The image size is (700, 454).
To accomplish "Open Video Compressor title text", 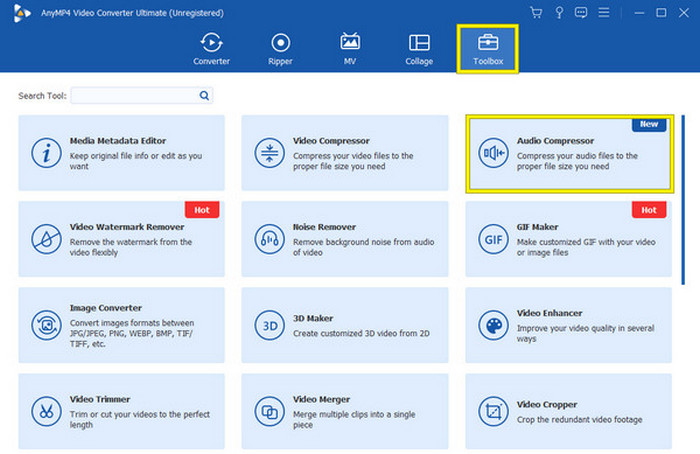I will point(331,141).
